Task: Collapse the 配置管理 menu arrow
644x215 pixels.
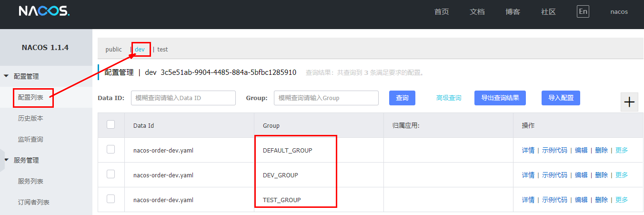Action: click(x=7, y=76)
